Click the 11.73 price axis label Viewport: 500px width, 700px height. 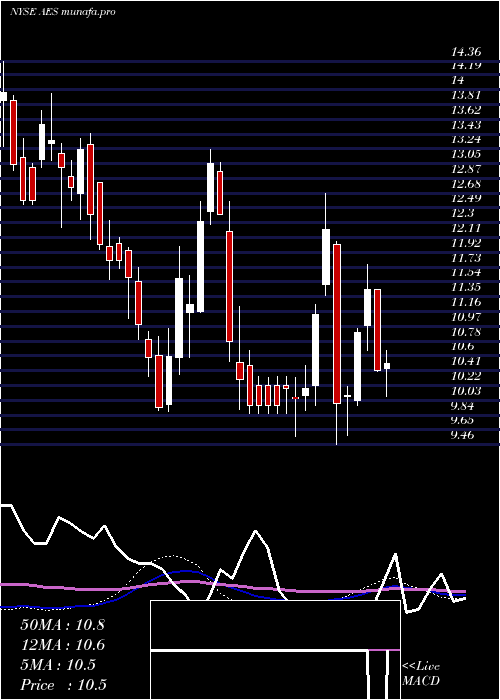(466, 258)
